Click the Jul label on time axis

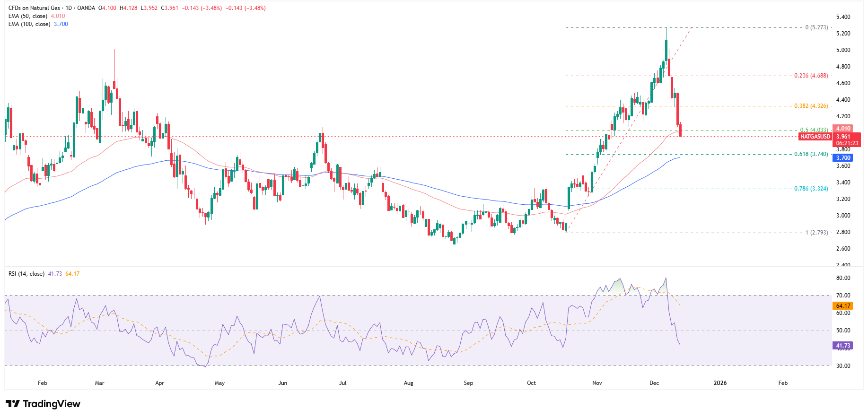click(343, 383)
